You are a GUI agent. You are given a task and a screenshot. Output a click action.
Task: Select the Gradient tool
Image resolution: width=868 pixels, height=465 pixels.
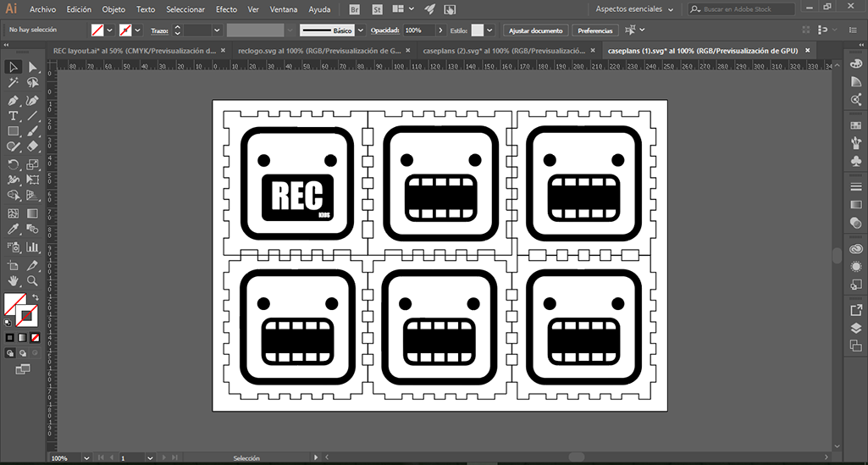pos(33,213)
